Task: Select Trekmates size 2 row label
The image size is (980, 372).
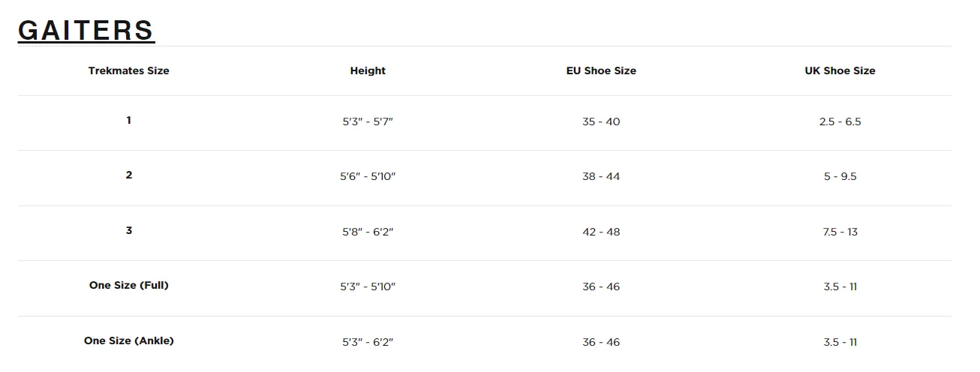Action: point(129,175)
